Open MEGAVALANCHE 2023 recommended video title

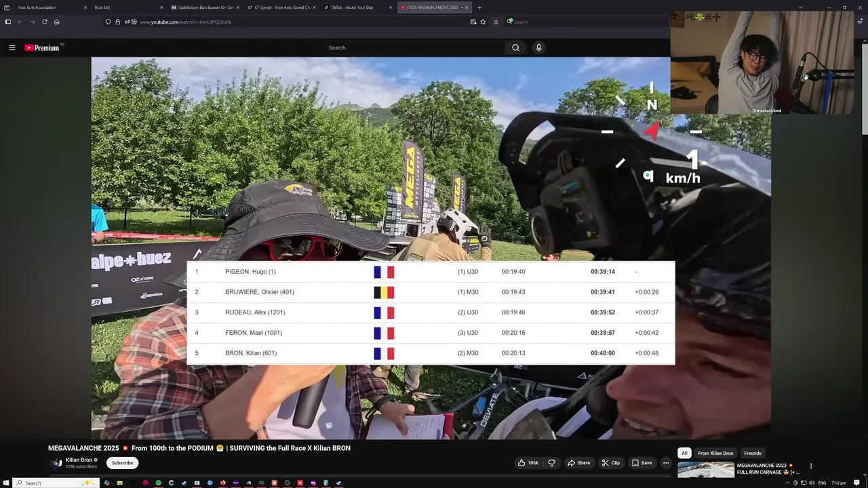768,468
